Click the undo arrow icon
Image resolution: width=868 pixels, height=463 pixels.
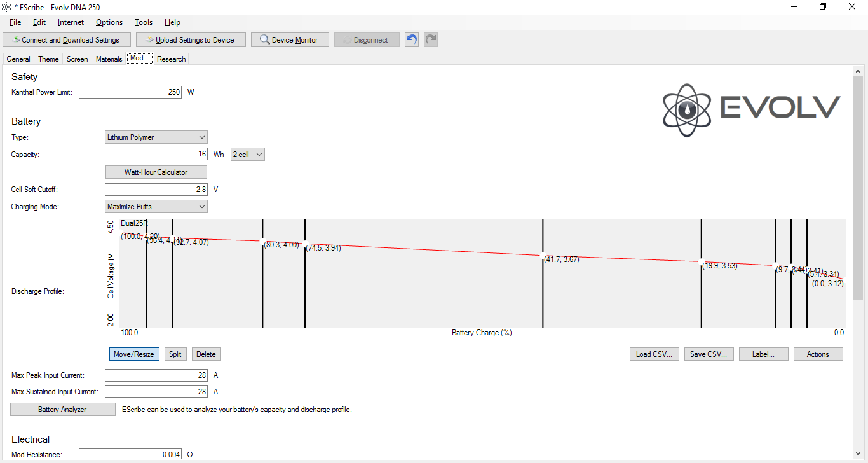point(412,39)
